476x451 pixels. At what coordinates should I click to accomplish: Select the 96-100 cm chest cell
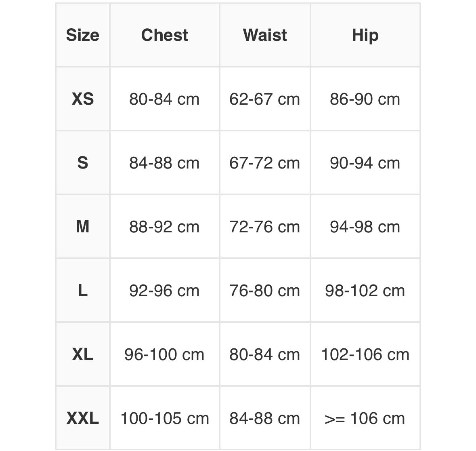click(165, 354)
